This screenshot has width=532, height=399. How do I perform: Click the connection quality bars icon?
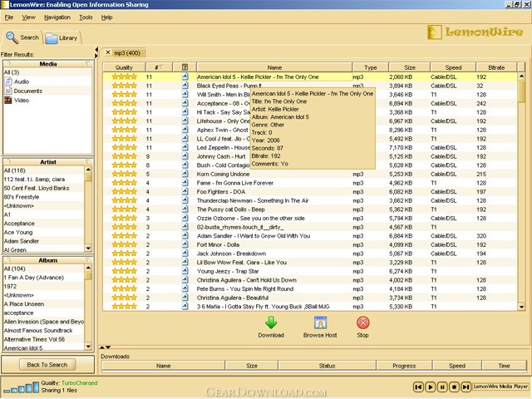click(21, 388)
